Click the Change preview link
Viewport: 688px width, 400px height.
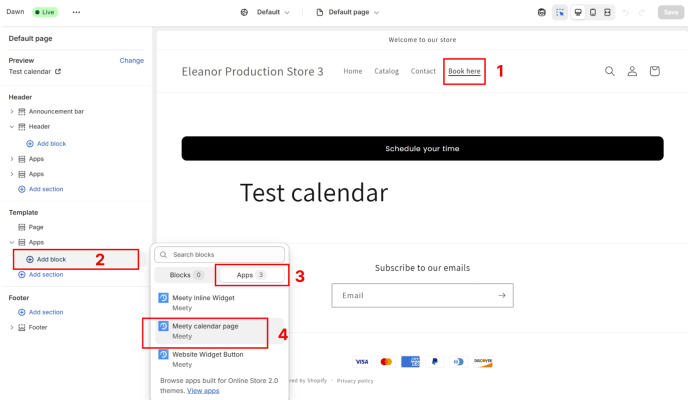(132, 61)
